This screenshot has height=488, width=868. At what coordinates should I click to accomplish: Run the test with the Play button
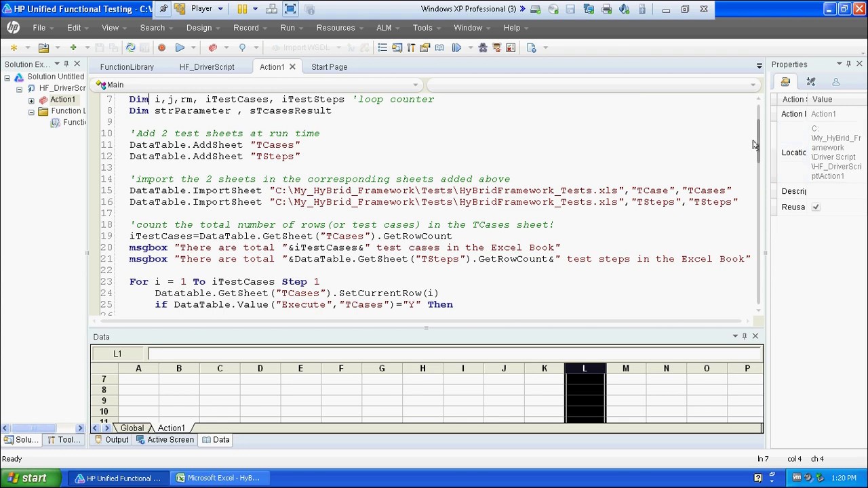[x=180, y=47]
